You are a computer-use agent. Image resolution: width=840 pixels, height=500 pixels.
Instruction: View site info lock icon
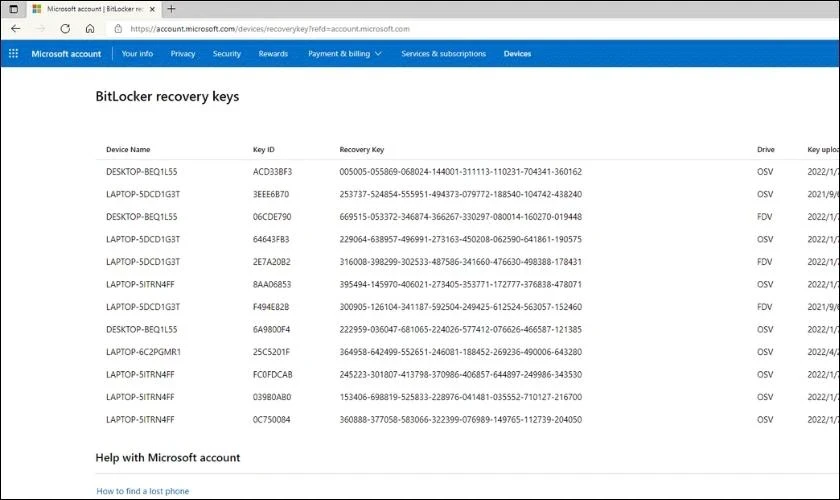pos(118,29)
